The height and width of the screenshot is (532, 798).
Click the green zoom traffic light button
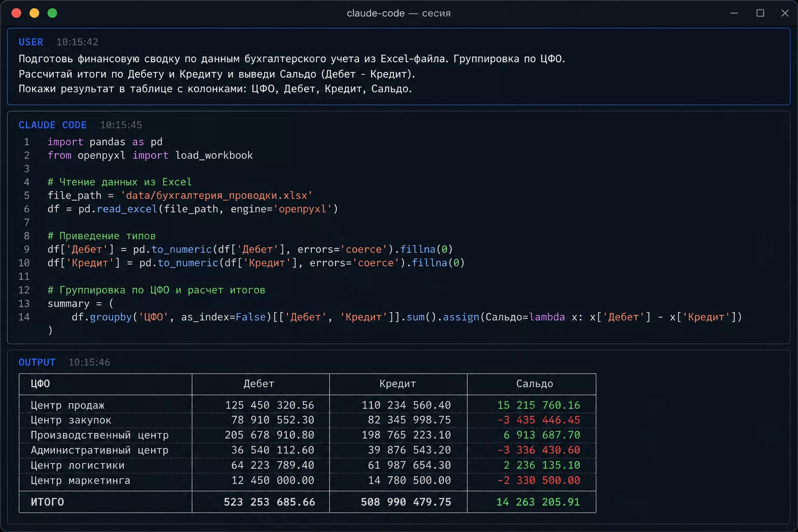click(x=52, y=13)
